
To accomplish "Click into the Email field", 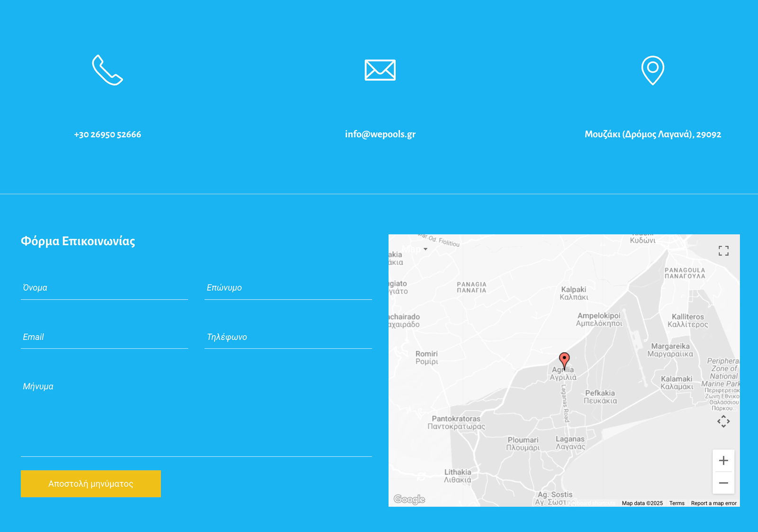I will click(104, 337).
